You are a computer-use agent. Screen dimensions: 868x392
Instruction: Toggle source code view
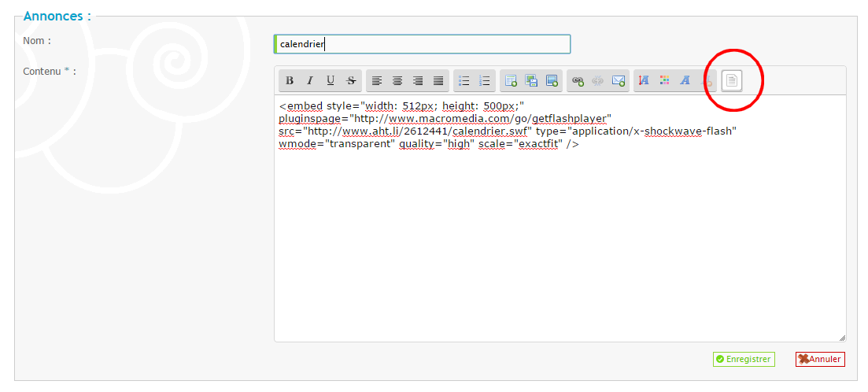coord(732,81)
